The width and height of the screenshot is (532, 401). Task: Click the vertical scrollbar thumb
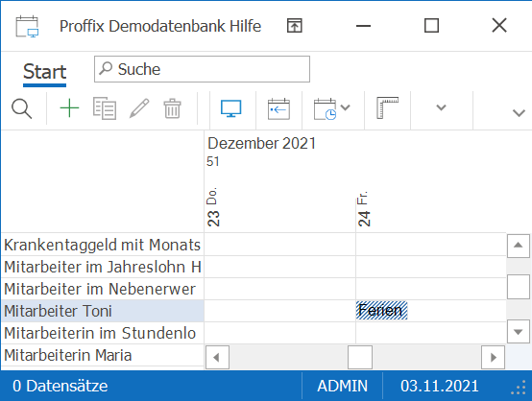(519, 287)
